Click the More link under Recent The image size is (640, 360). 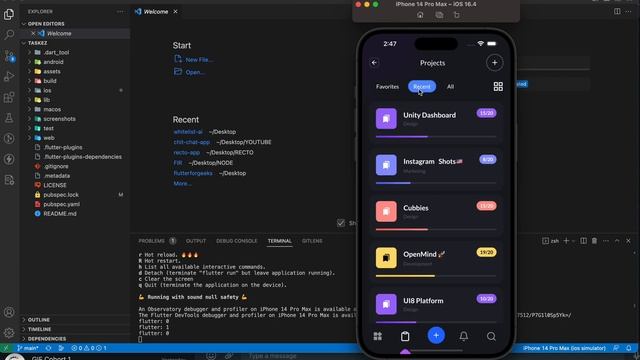[182, 184]
